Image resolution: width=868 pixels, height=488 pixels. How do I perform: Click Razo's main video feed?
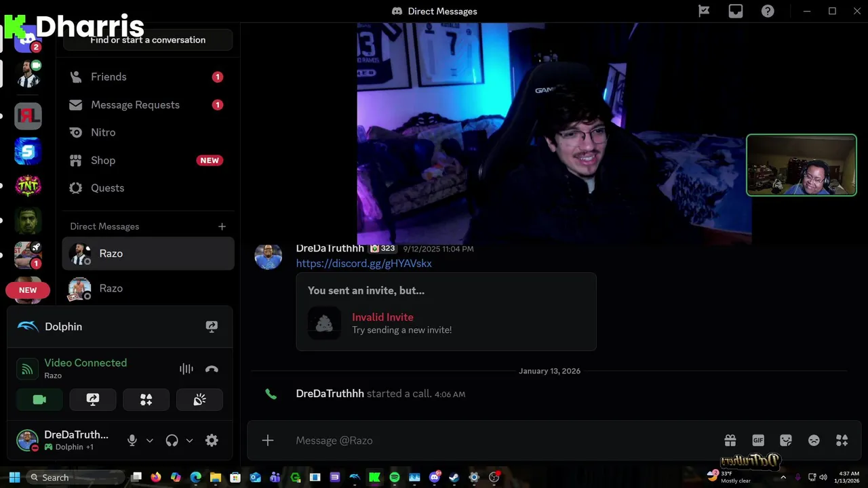554,133
